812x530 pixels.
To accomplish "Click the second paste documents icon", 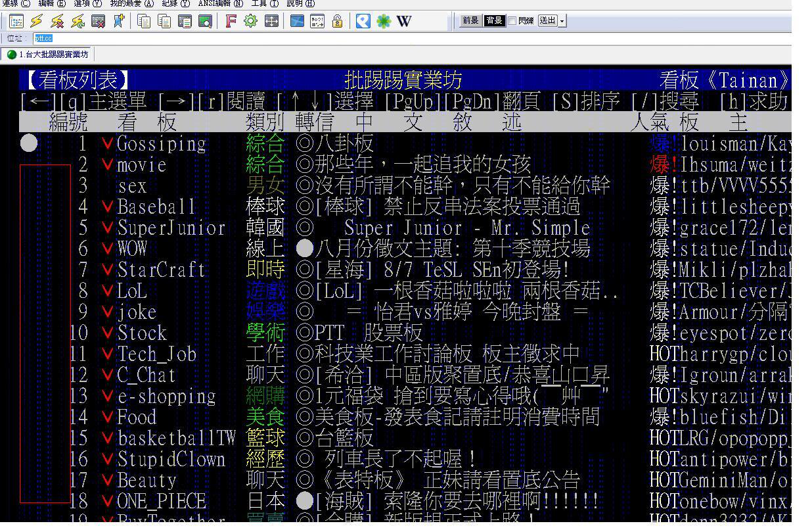I will 164,21.
